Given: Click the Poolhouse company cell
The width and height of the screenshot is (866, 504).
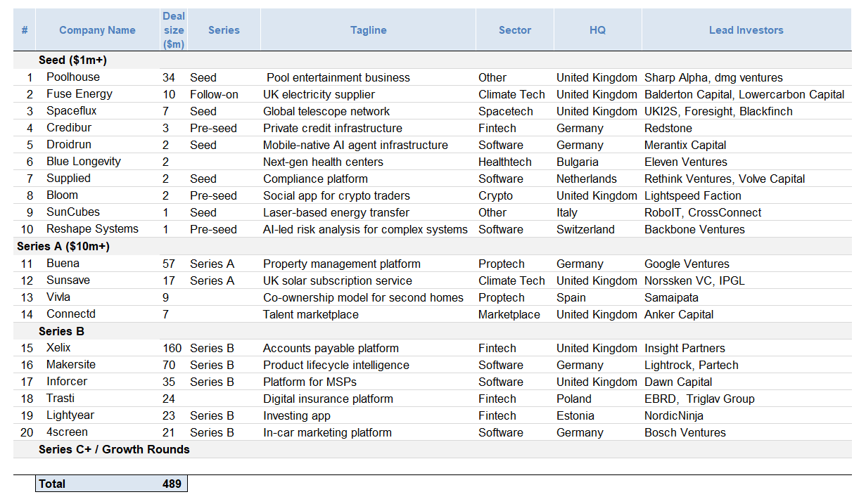Looking at the screenshot, I should point(73,77).
